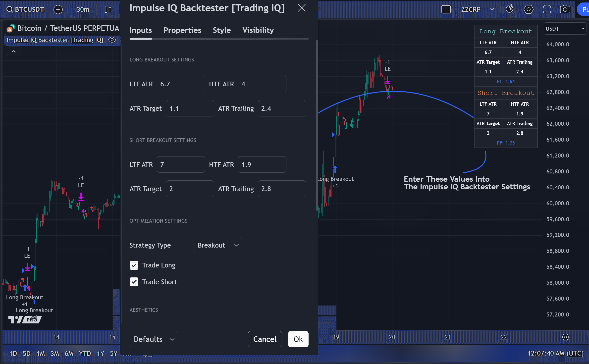Click the date label 20 on time axis
The width and height of the screenshot is (589, 364).
click(392, 337)
